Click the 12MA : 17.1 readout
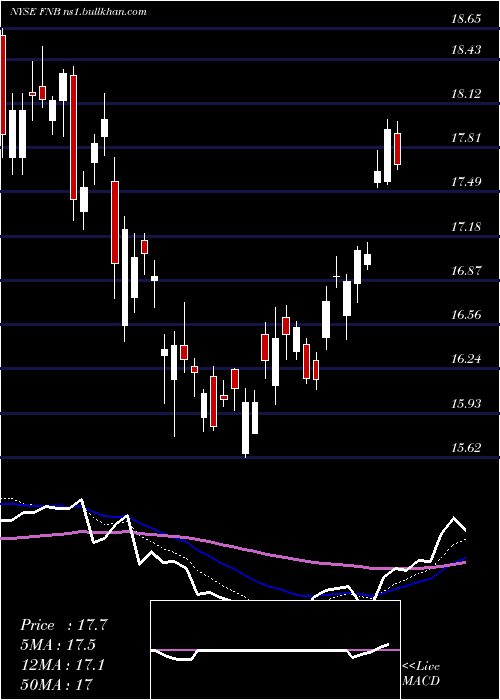The image size is (500, 700). [62, 665]
